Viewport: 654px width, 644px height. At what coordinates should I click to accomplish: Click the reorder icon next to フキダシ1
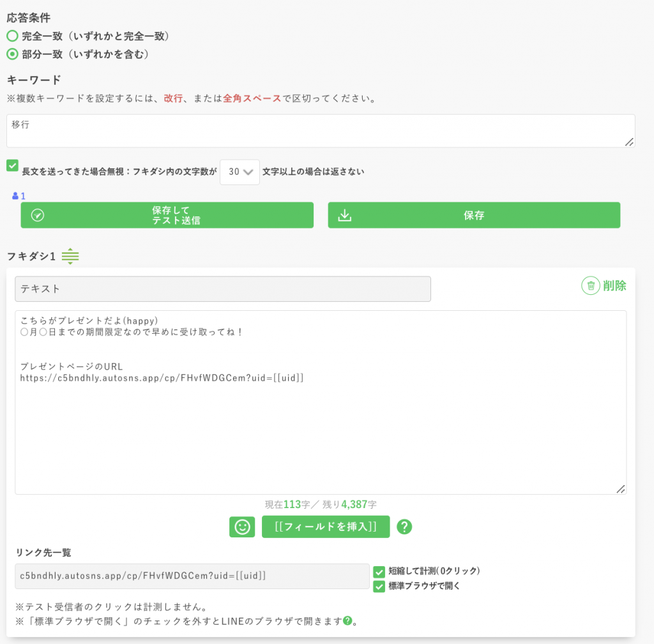pyautogui.click(x=70, y=256)
